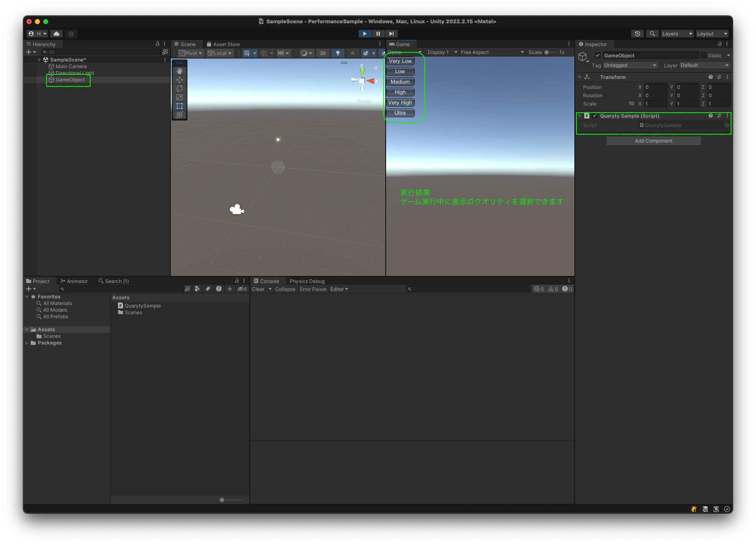Select the Scale tool
756x544 pixels.
coord(180,97)
